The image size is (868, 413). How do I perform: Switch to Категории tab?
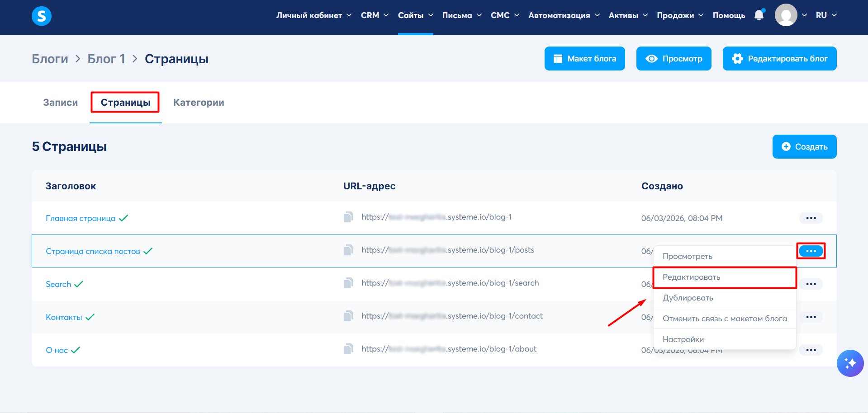(x=199, y=103)
